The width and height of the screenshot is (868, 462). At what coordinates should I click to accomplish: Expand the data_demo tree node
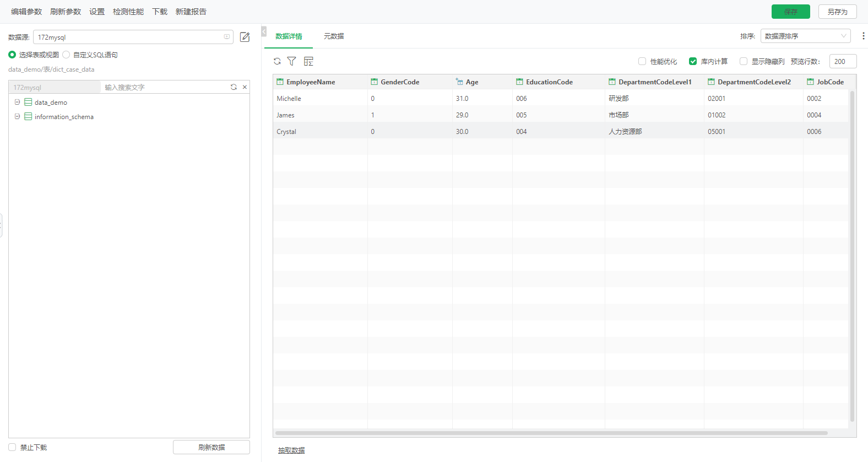coord(17,102)
